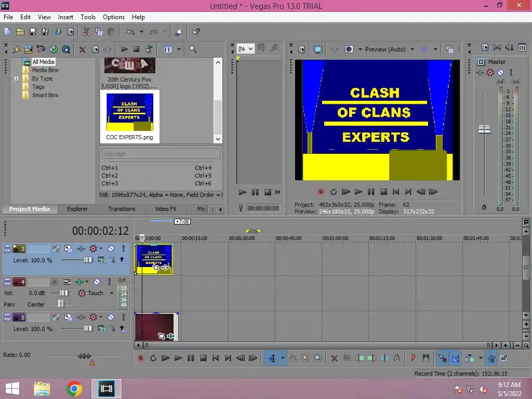Open File Explorer from the taskbar
Screen dimensions: 532x399
(42, 389)
